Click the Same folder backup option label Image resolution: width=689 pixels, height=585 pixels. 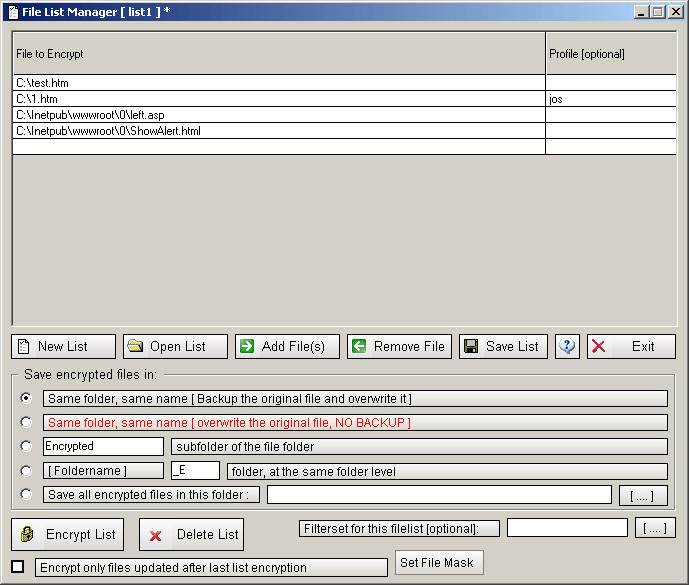[x=355, y=399]
